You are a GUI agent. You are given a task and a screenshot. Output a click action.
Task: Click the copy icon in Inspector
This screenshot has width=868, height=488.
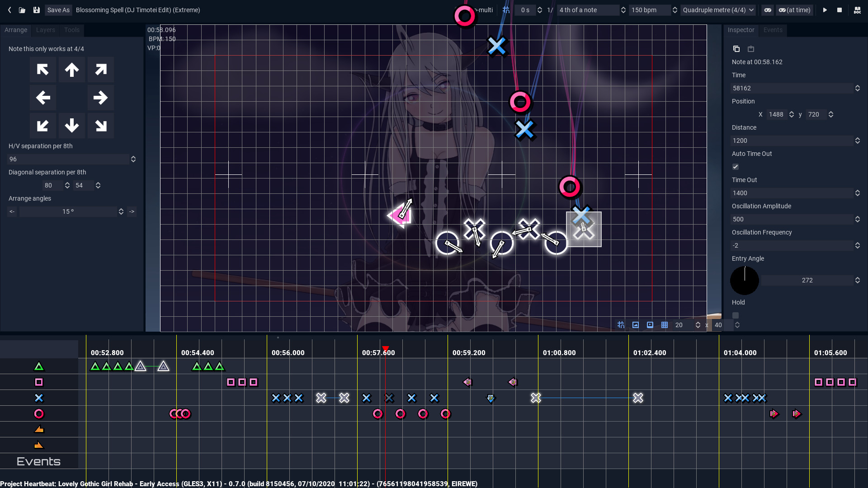coord(736,49)
